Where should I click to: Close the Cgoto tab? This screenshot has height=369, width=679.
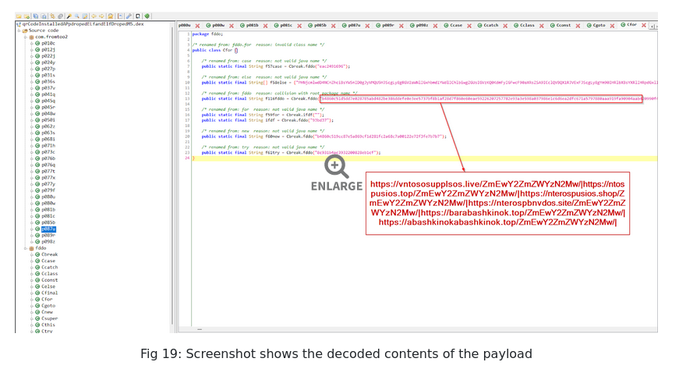coord(612,26)
